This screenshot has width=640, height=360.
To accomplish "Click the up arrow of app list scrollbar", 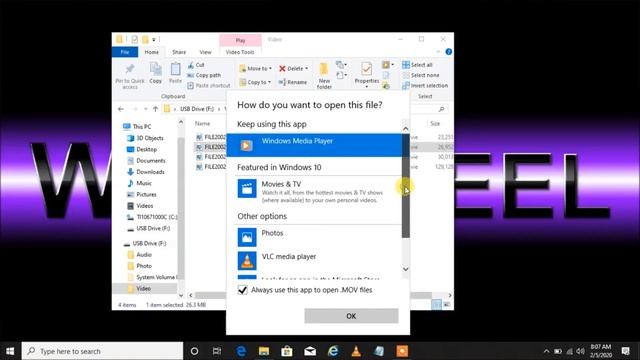I will (x=405, y=129).
